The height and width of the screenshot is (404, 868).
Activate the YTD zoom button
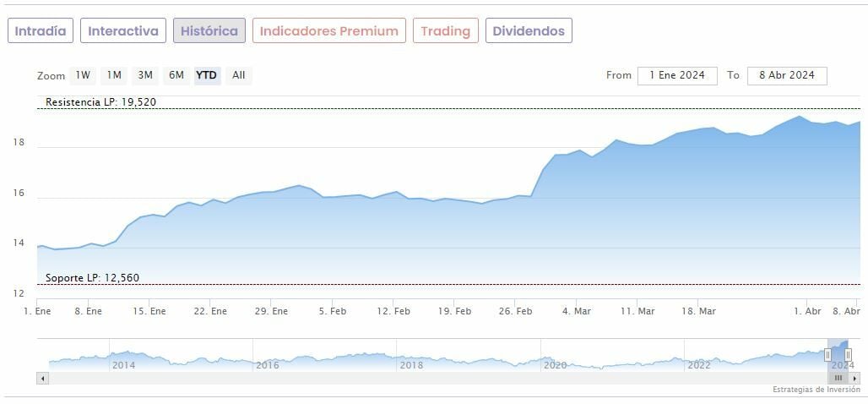pyautogui.click(x=207, y=75)
